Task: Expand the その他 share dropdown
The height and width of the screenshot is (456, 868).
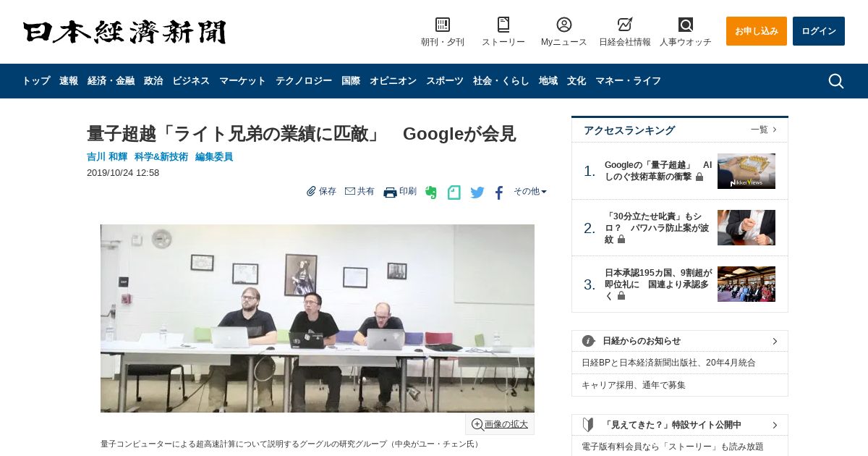Action: tap(530, 191)
